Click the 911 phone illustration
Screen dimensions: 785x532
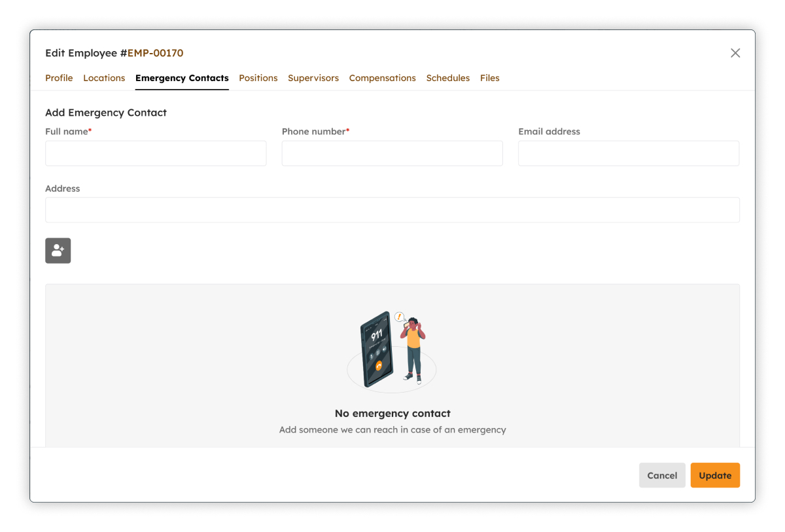click(x=392, y=351)
